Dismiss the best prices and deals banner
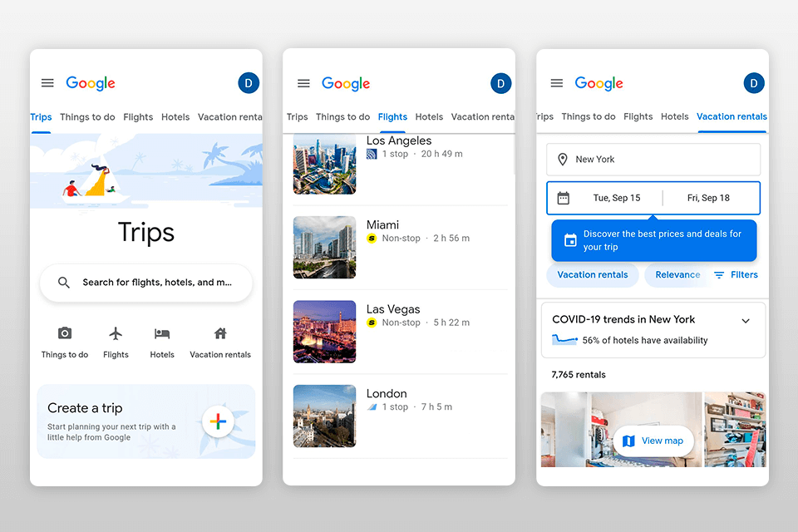The width and height of the screenshot is (798, 532). (653, 240)
